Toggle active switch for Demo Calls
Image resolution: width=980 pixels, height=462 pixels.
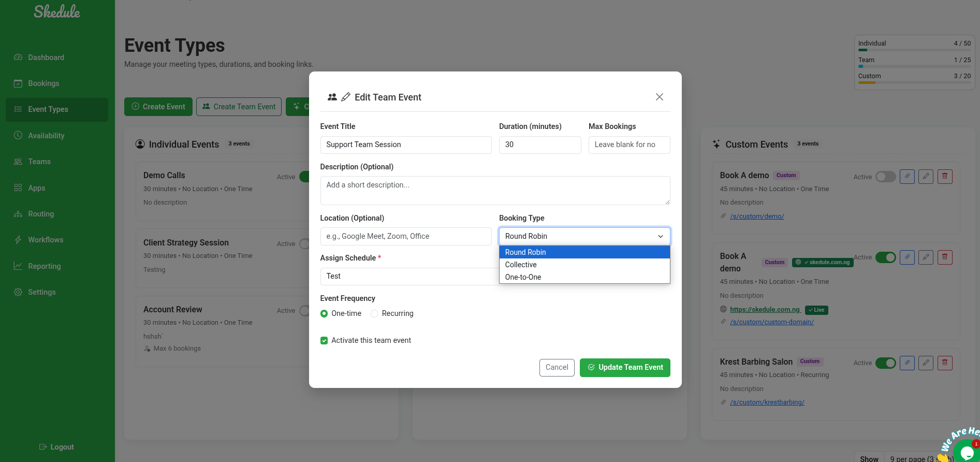(x=304, y=177)
